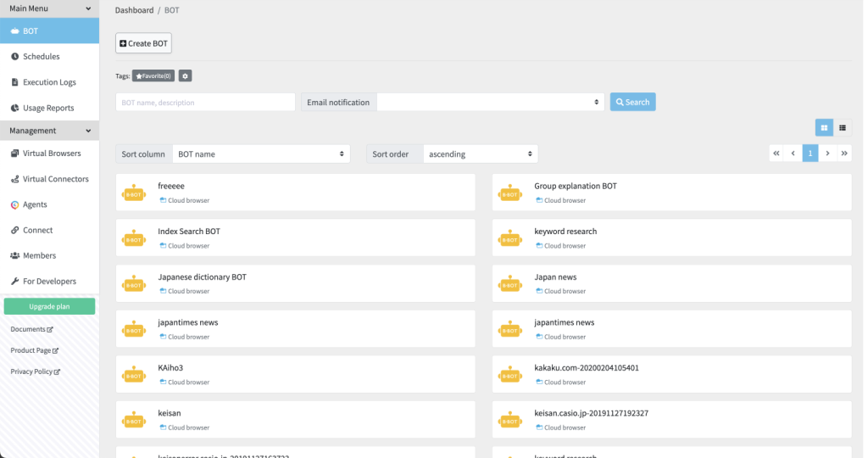Open kakaku.com-20200204105401 bot
The height and width of the screenshot is (458, 868).
[671, 374]
